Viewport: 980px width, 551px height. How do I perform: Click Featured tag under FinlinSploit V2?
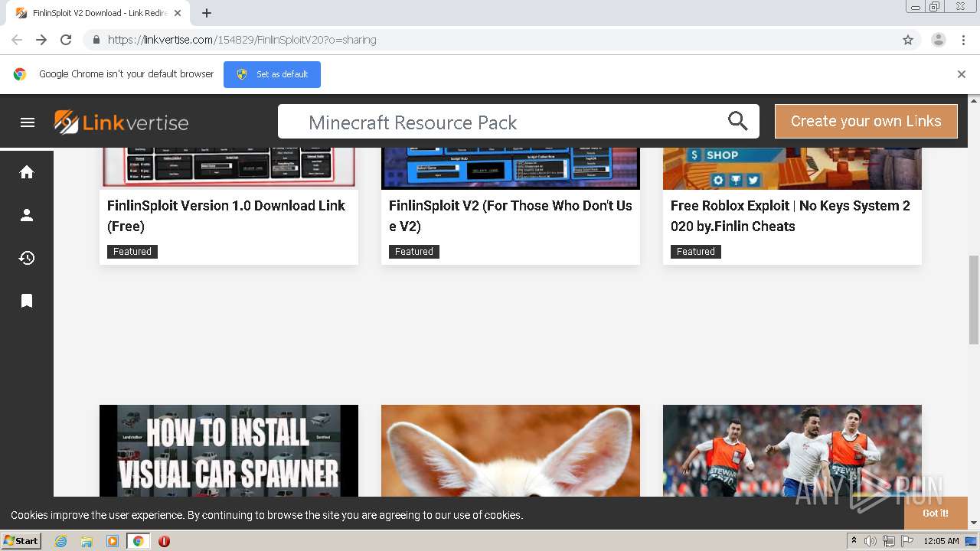pos(414,251)
